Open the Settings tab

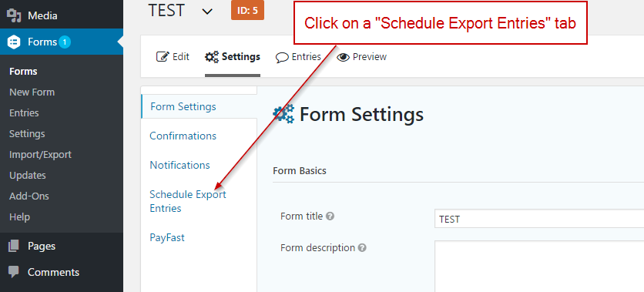[233, 57]
